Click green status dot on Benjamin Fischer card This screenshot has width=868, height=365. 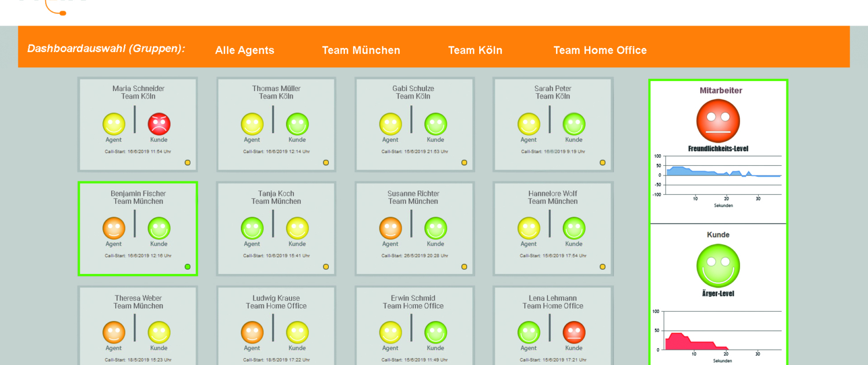[187, 267]
